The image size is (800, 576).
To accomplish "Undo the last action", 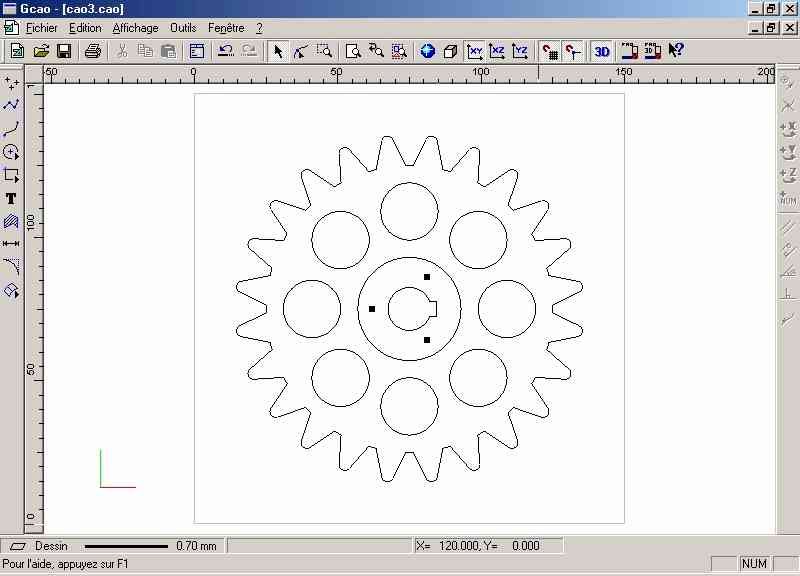I will tap(226, 51).
